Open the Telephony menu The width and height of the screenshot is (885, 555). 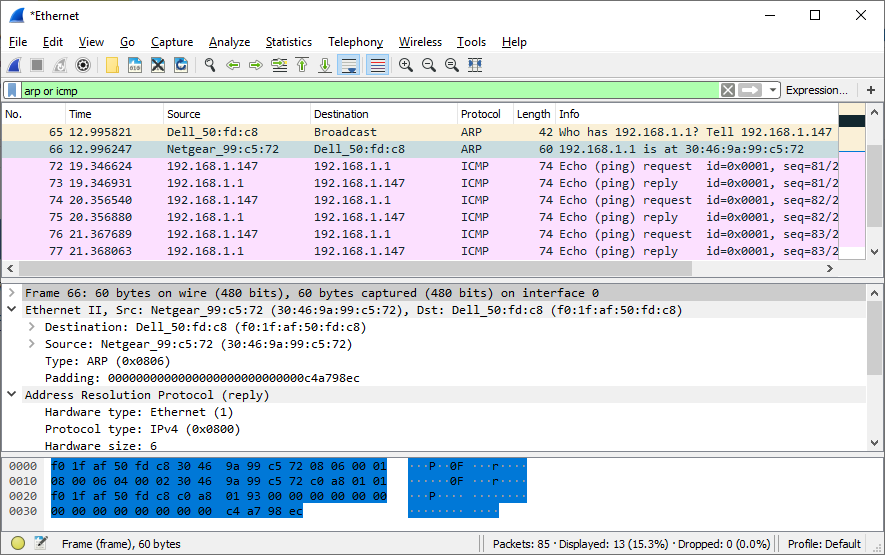355,42
